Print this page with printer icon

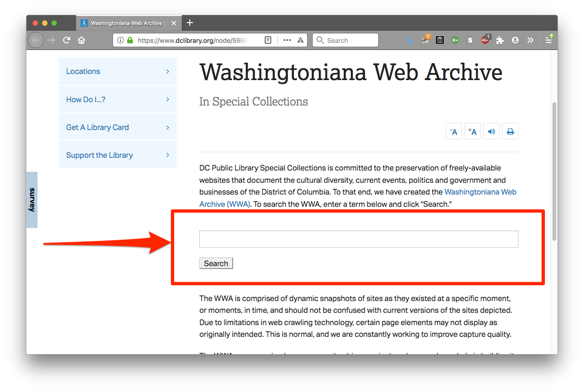(510, 131)
